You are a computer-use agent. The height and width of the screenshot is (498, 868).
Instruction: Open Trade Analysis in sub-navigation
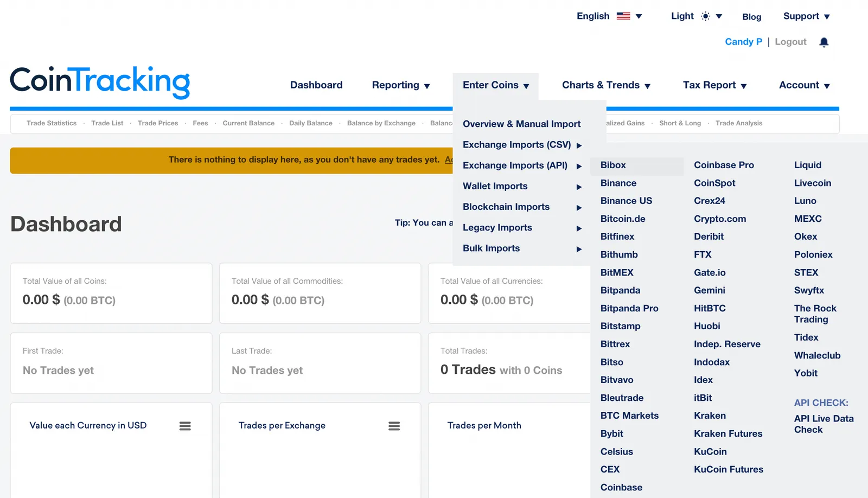pos(739,123)
